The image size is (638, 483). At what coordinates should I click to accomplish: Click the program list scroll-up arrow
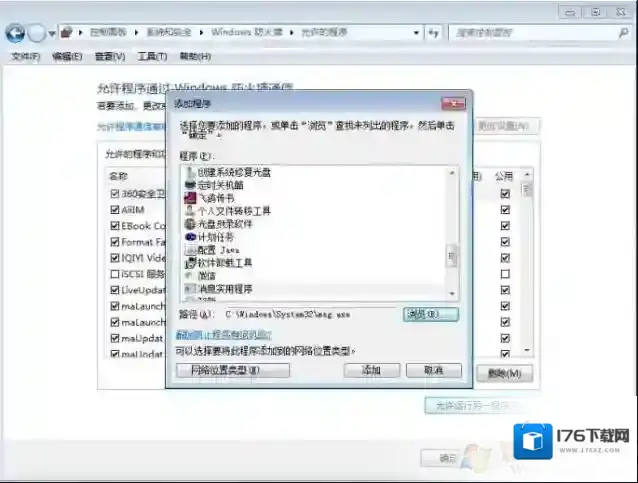tap(452, 173)
